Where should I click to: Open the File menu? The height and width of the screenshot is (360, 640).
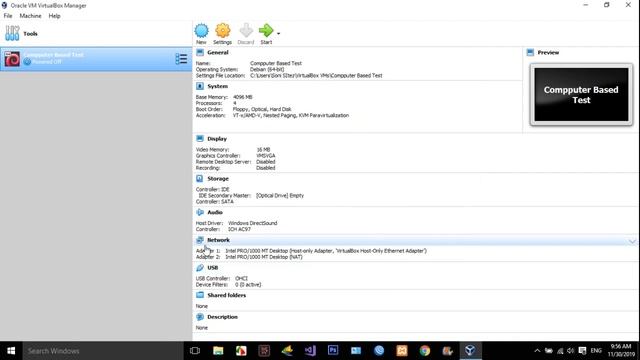pos(8,16)
